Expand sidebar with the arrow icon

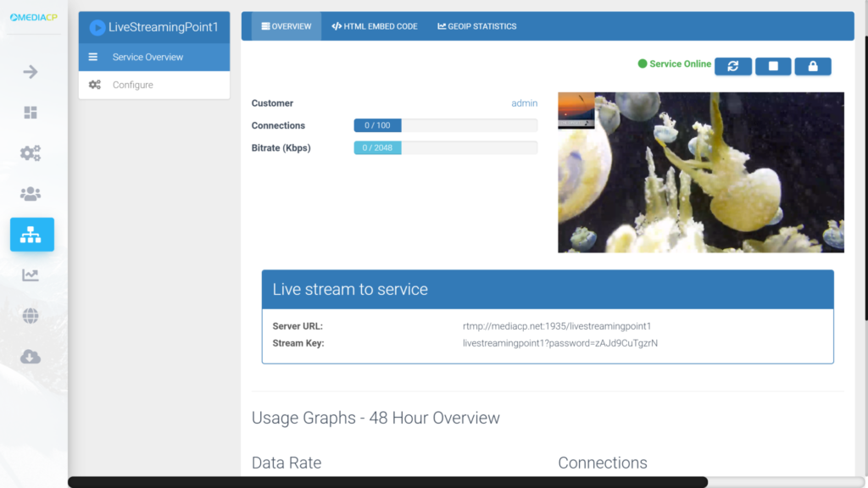click(x=31, y=72)
